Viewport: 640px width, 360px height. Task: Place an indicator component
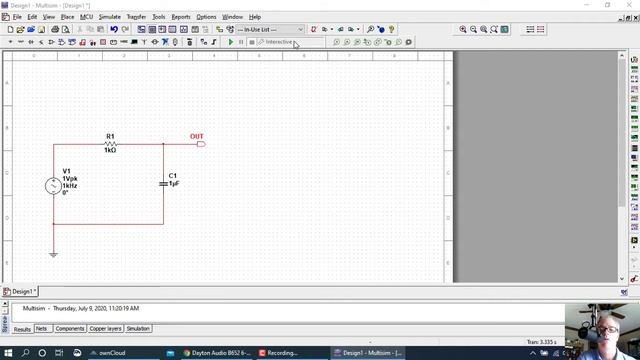pos(103,42)
